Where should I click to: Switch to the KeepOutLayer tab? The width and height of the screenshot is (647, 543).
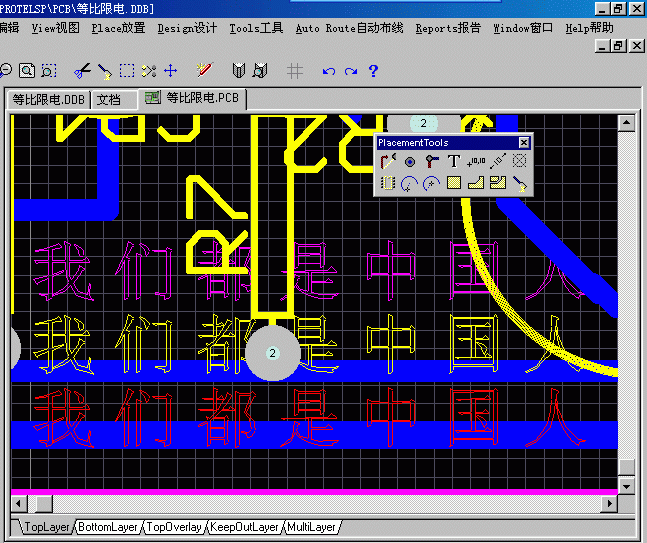(x=244, y=527)
